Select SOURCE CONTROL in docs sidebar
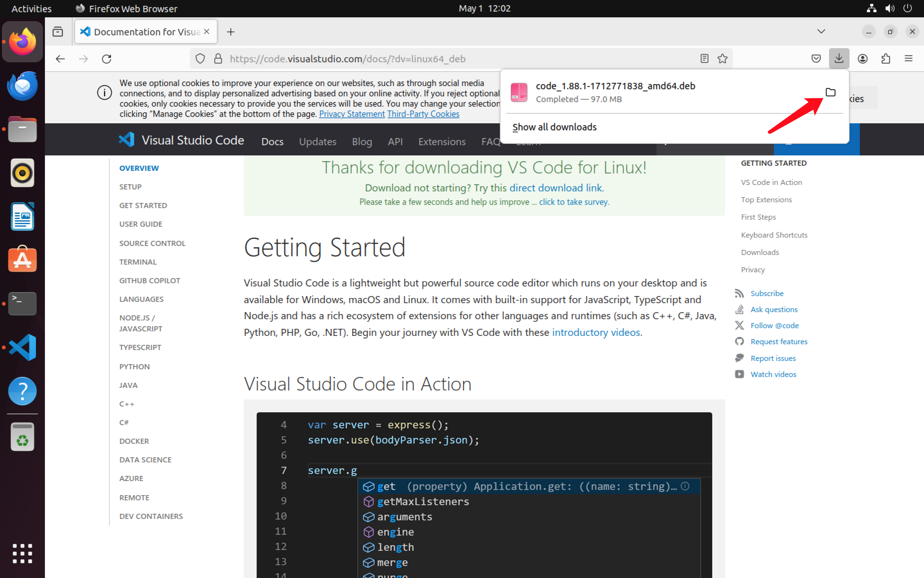924x578 pixels. [152, 243]
